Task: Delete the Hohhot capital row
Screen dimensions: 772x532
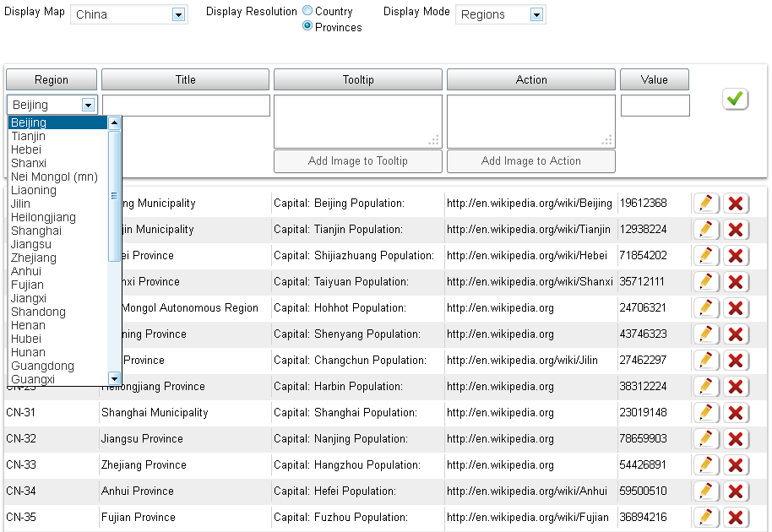Action: click(x=736, y=308)
